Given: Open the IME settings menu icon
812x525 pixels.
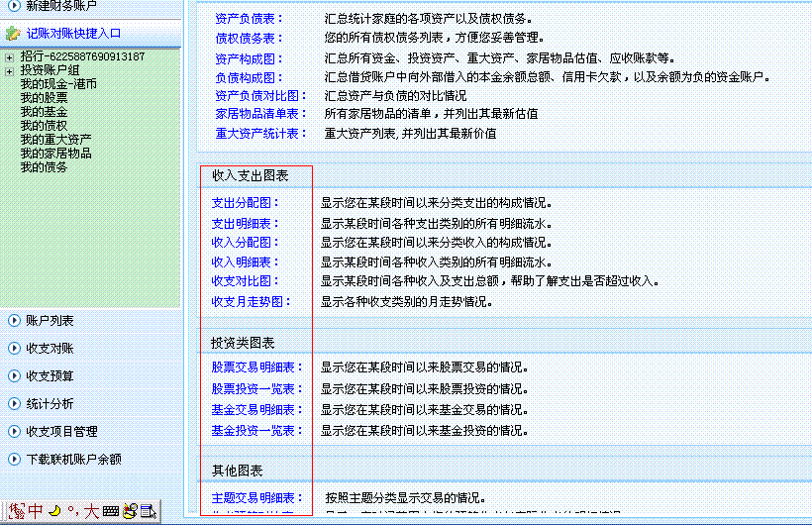Looking at the screenshot, I should pyautogui.click(x=148, y=511).
